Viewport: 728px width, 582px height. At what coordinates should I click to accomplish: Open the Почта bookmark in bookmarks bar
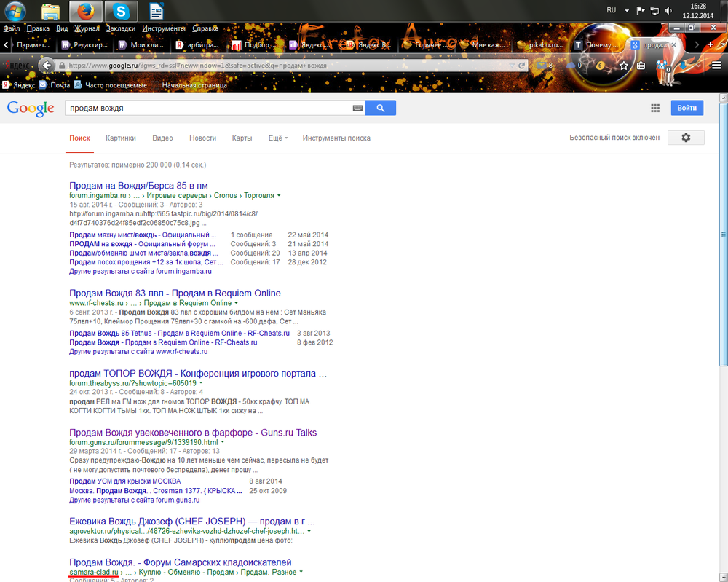pyautogui.click(x=55, y=85)
